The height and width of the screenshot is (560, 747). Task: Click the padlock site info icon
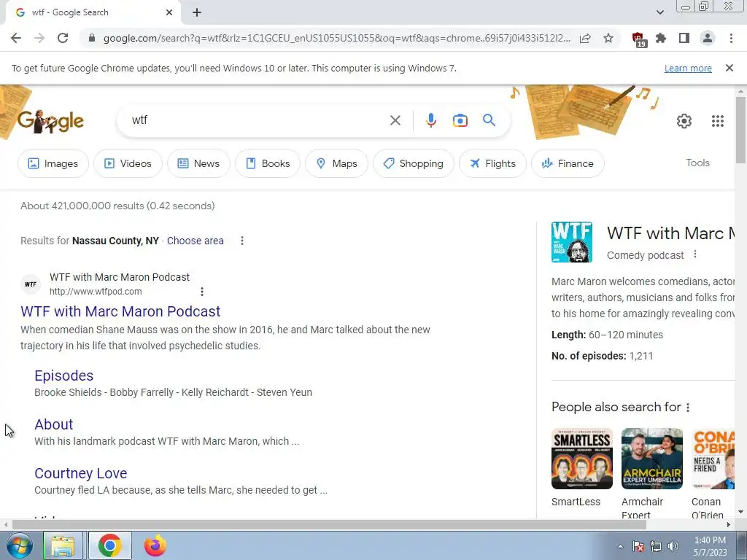click(x=92, y=38)
